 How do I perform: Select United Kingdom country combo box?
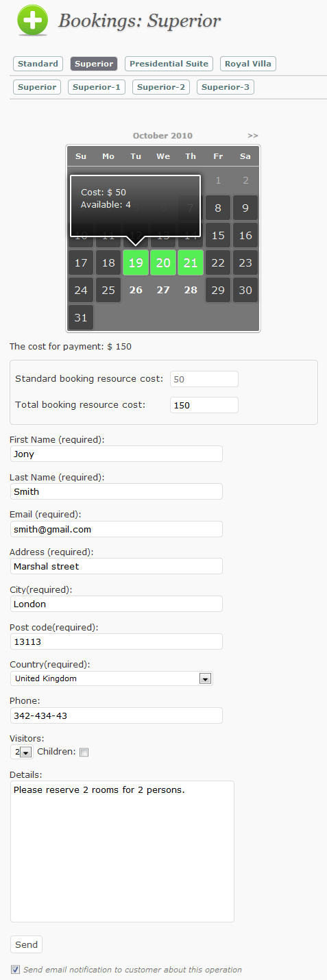111,678
